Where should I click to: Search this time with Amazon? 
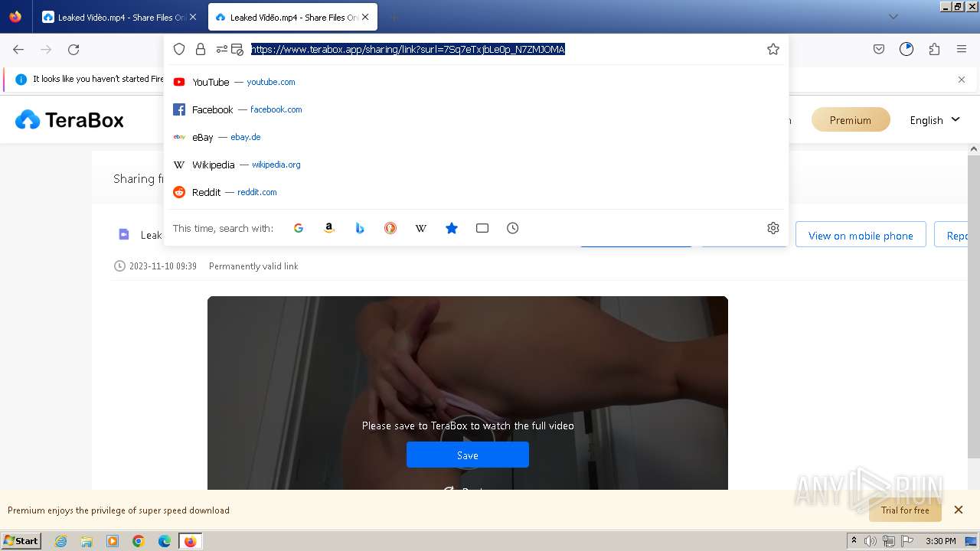(329, 228)
